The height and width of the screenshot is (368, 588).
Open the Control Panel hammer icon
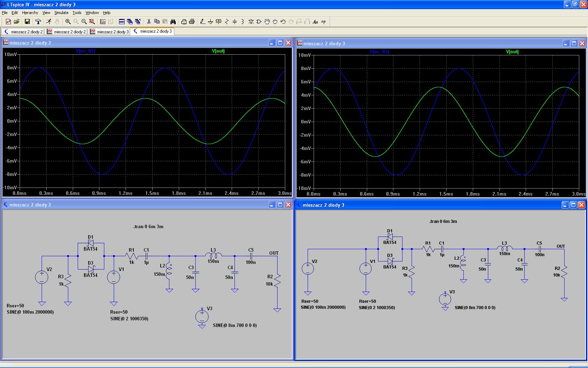[x=38, y=22]
